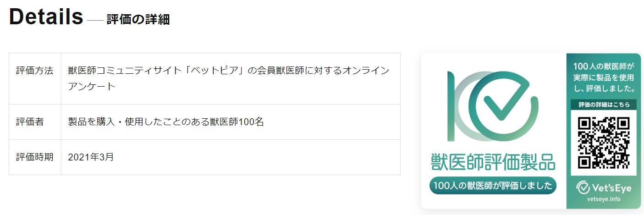Image resolution: width=644 pixels, height=215 pixels.
Task: Click the QR code image
Action: click(603, 143)
